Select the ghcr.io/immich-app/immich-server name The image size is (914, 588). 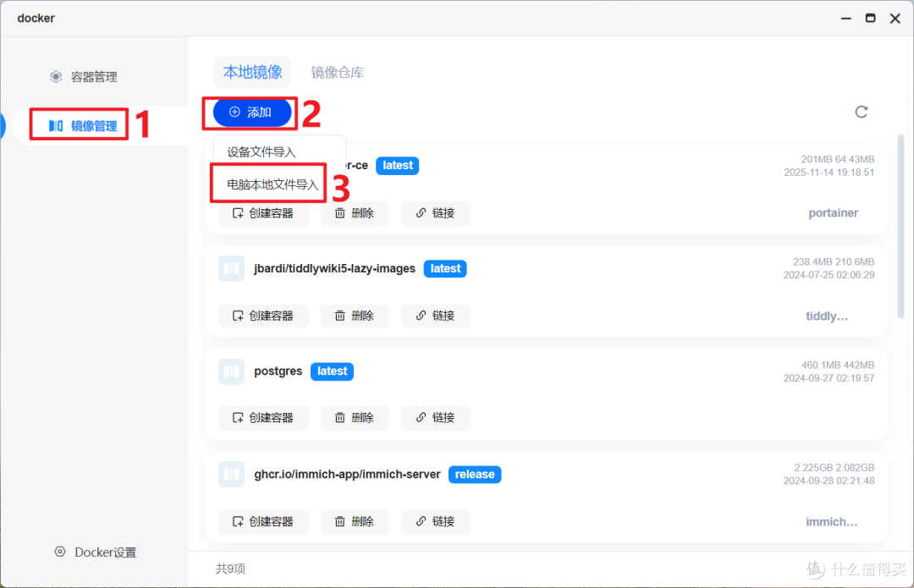click(x=348, y=475)
